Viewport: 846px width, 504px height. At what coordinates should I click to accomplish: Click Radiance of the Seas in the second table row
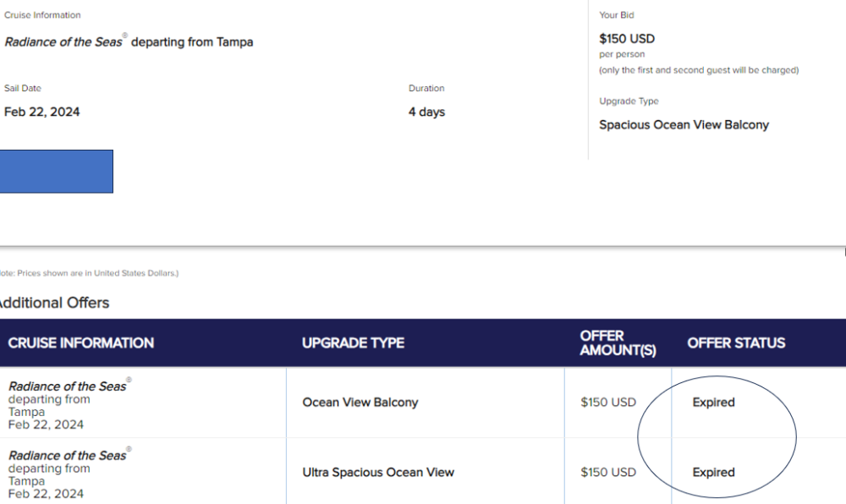[68, 456]
